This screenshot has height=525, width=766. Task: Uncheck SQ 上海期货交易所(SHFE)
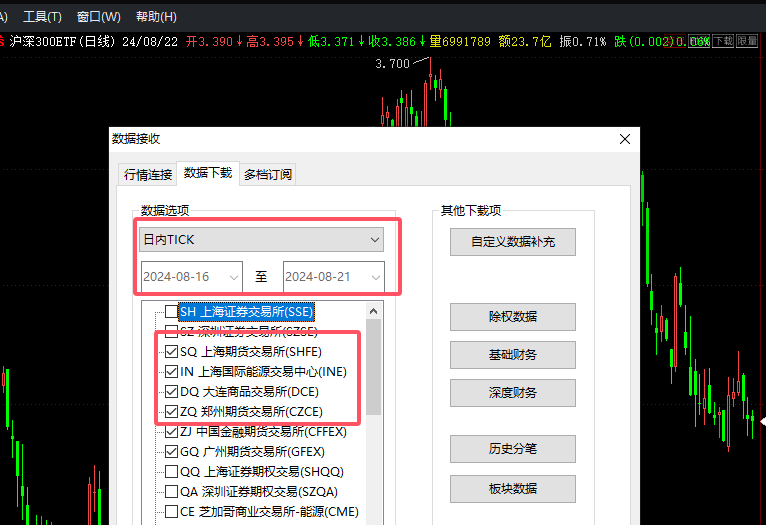171,352
